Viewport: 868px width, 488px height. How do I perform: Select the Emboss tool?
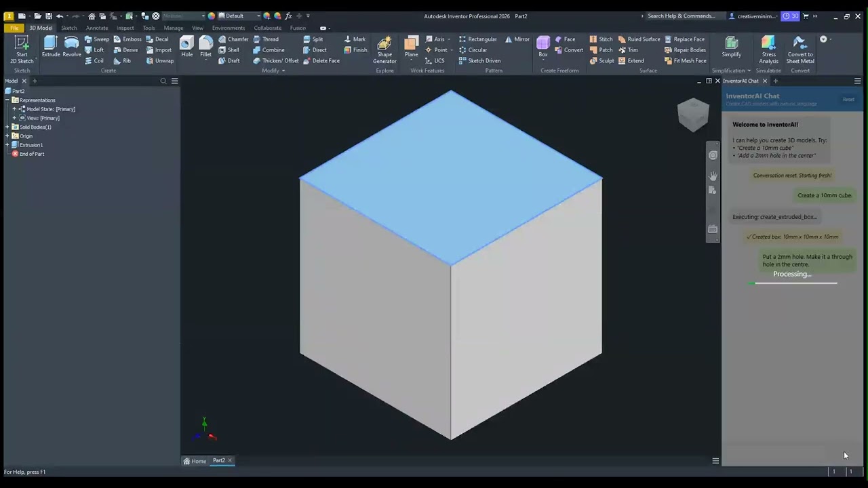coord(127,39)
